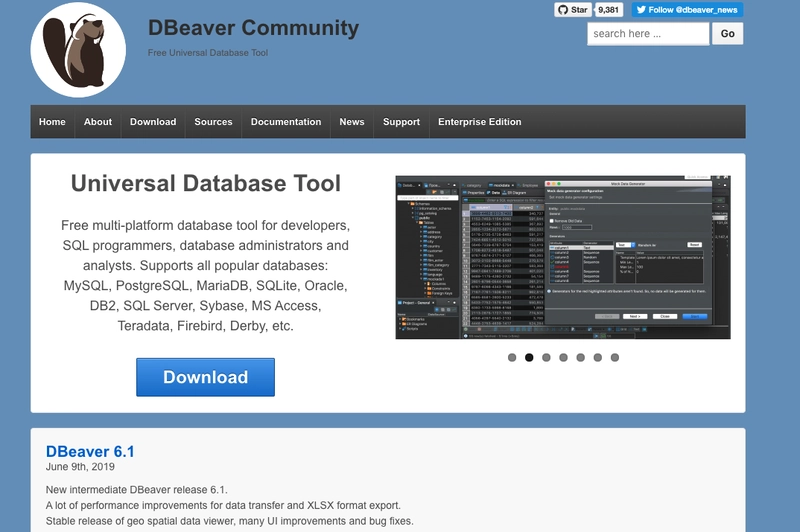Click the big blue Download button
The height and width of the screenshot is (532, 800).
[x=206, y=377]
